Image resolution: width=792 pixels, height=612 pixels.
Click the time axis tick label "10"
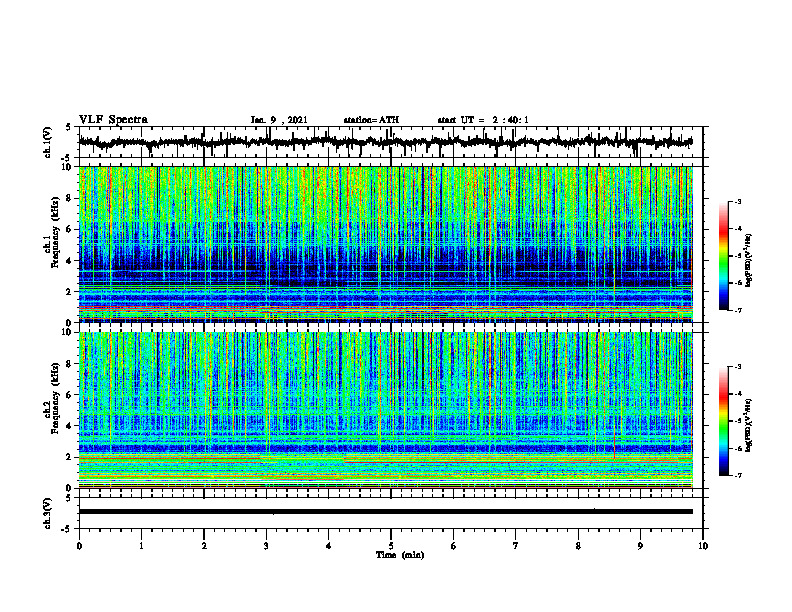pyautogui.click(x=703, y=546)
